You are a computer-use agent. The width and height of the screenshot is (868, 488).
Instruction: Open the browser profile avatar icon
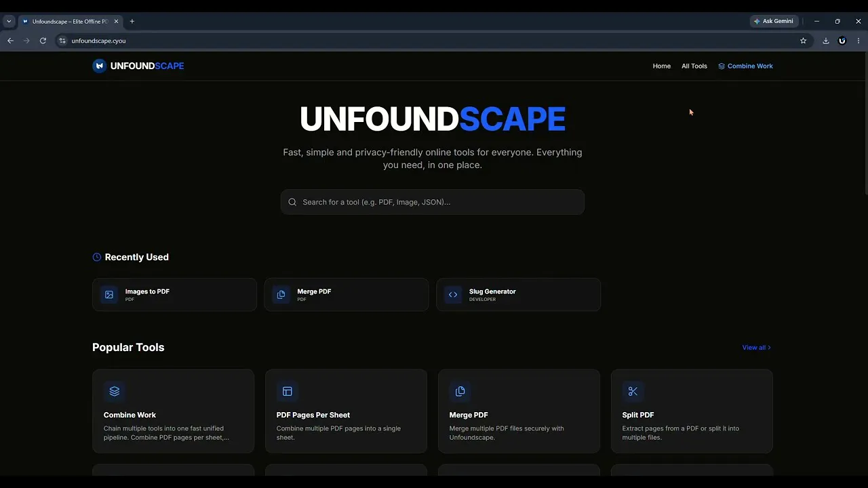[842, 41]
